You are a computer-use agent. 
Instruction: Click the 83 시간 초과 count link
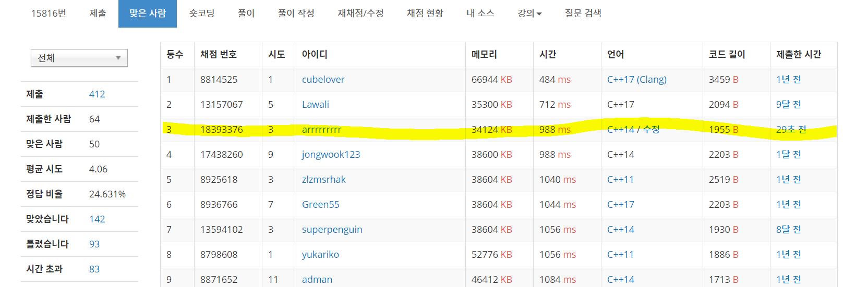click(94, 269)
